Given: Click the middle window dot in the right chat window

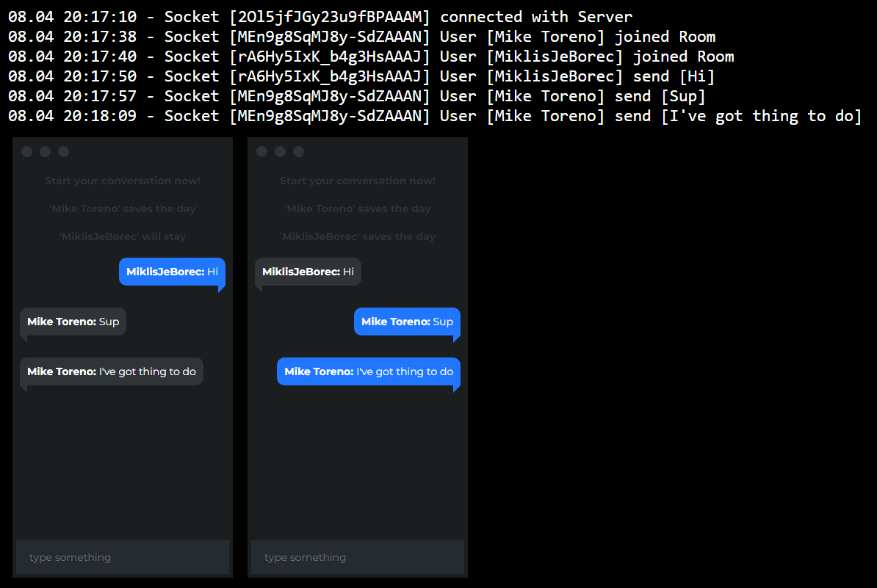Looking at the screenshot, I should (x=281, y=151).
